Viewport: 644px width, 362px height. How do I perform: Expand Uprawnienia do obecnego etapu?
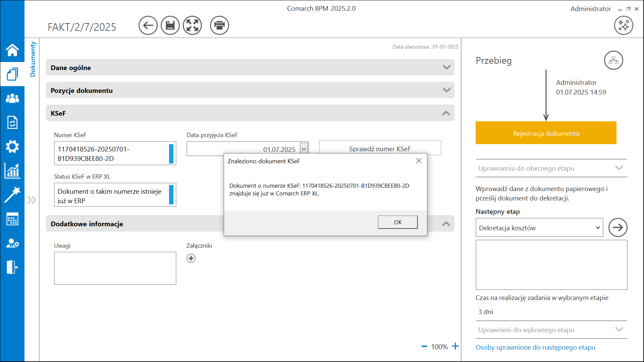[x=551, y=168]
